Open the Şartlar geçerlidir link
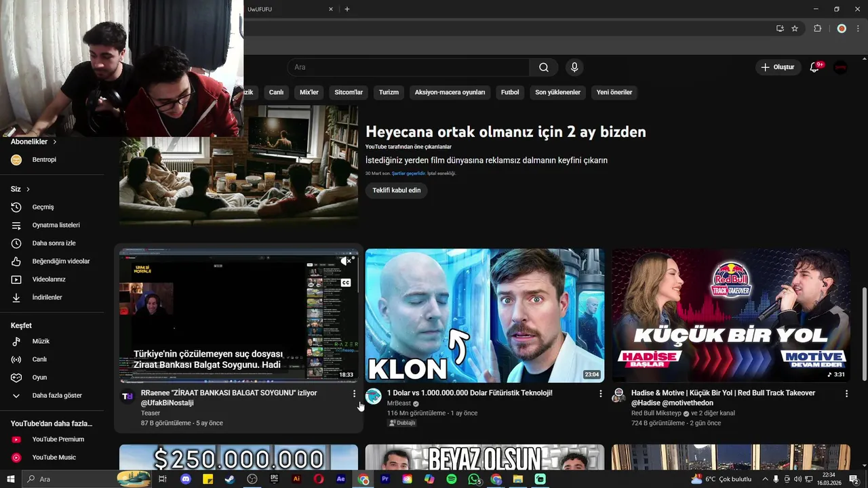 pos(408,174)
